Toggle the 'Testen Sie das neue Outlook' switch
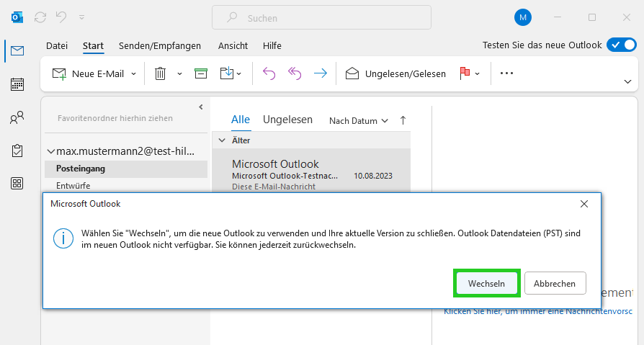Image resolution: width=644 pixels, height=345 pixels. click(x=622, y=45)
